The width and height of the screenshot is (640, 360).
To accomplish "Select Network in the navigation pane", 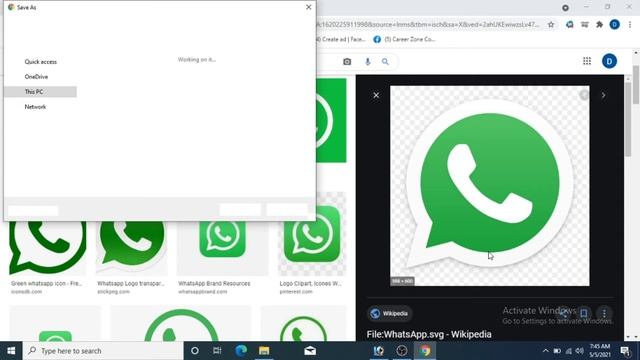I will 35,107.
